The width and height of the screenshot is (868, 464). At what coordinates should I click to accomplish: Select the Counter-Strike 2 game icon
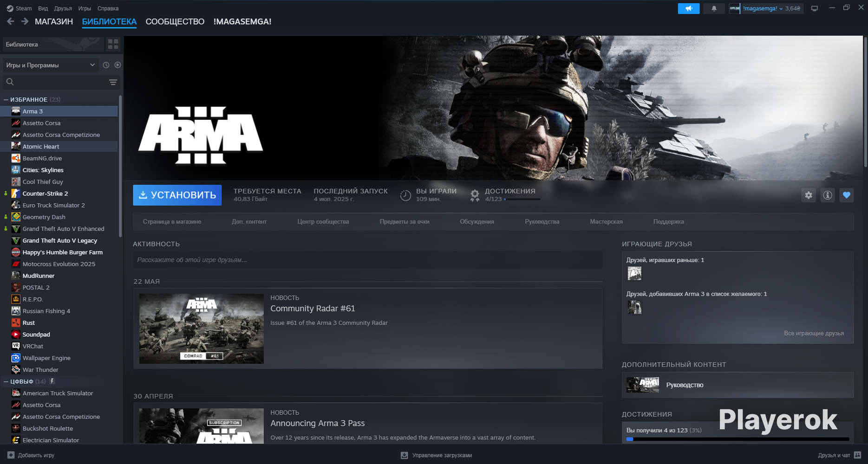pos(16,193)
